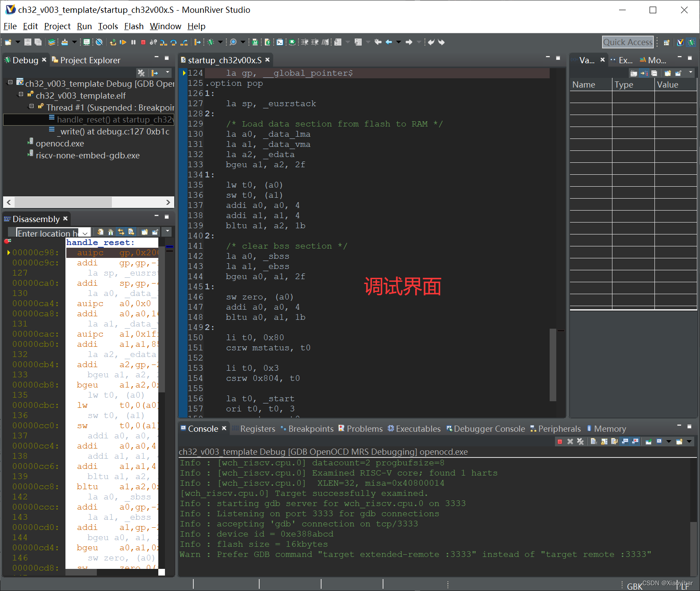Click the Quick Access field

pyautogui.click(x=628, y=42)
